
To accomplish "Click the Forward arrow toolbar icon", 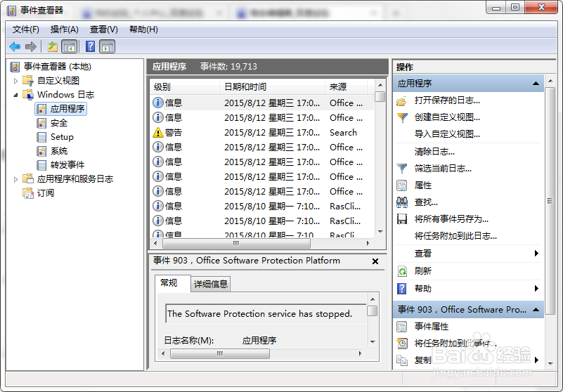I will pyautogui.click(x=31, y=46).
